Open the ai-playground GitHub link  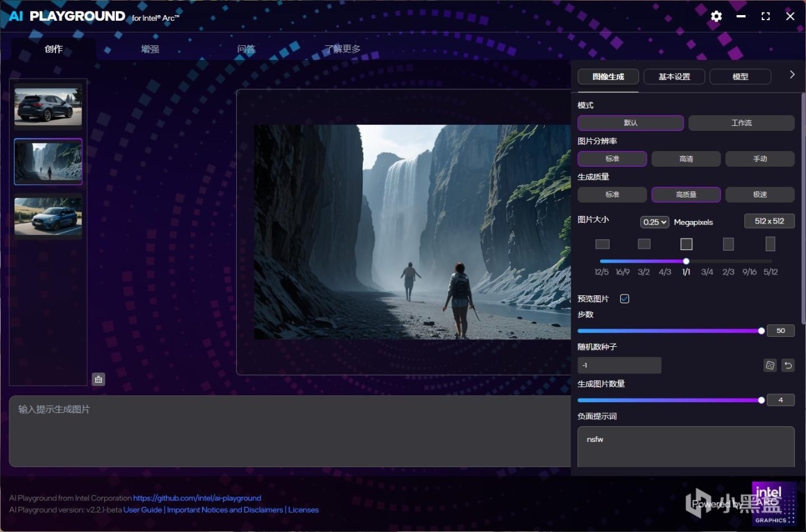point(197,498)
